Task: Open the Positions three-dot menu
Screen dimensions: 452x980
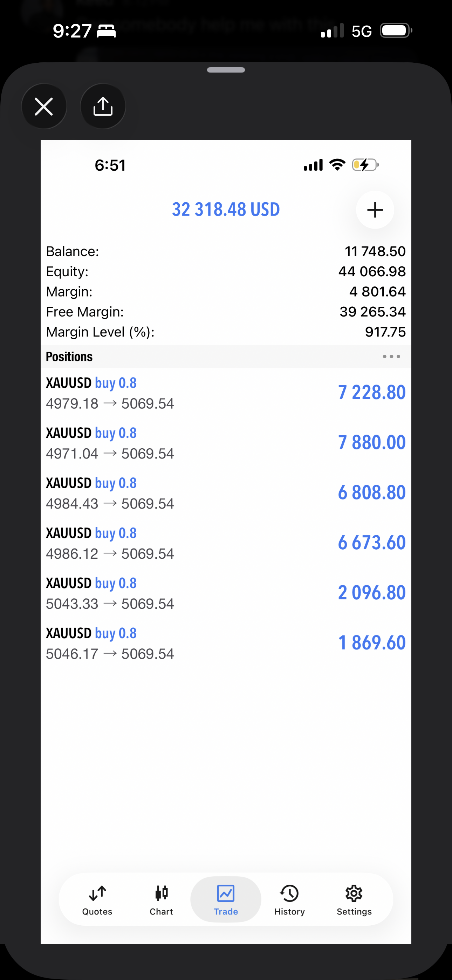Action: click(391, 356)
